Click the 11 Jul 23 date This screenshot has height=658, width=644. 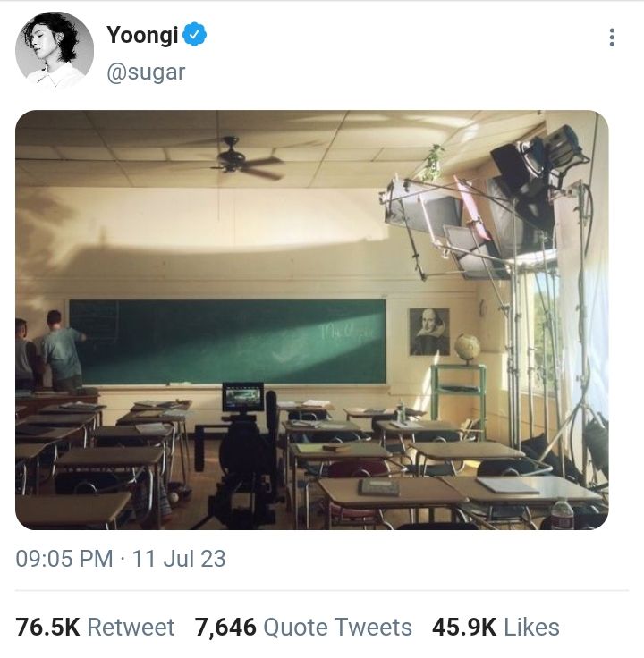pos(179,560)
